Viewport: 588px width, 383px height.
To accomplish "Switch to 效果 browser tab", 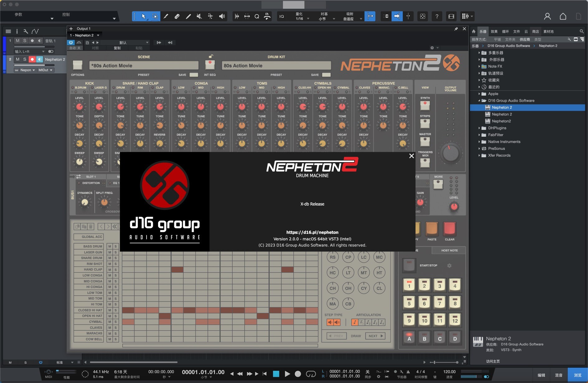I will [494, 31].
